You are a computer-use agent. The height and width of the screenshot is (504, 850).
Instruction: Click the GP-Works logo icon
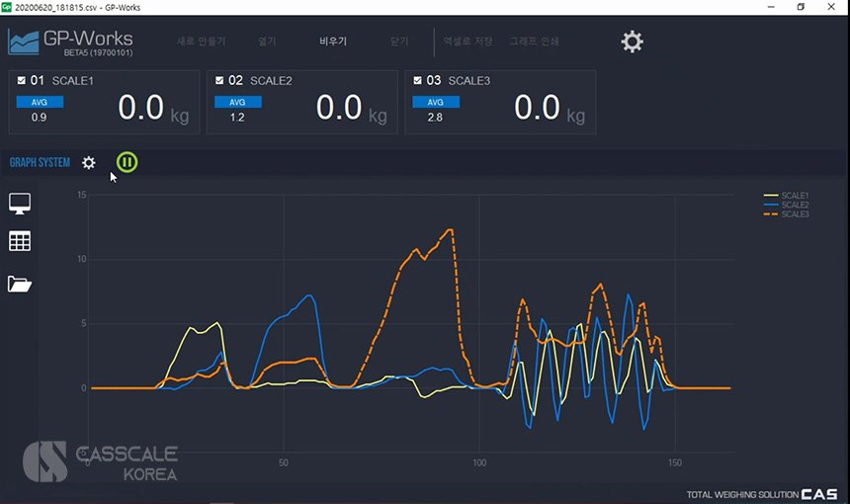pos(23,42)
